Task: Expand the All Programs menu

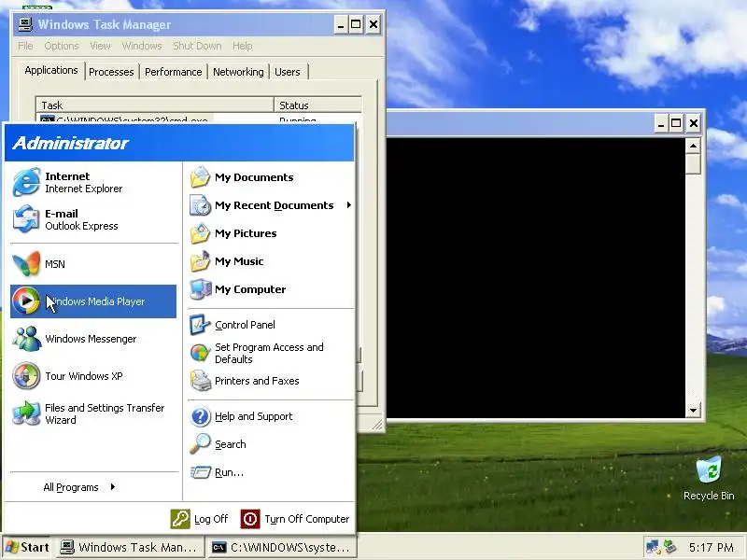Action: [x=79, y=487]
